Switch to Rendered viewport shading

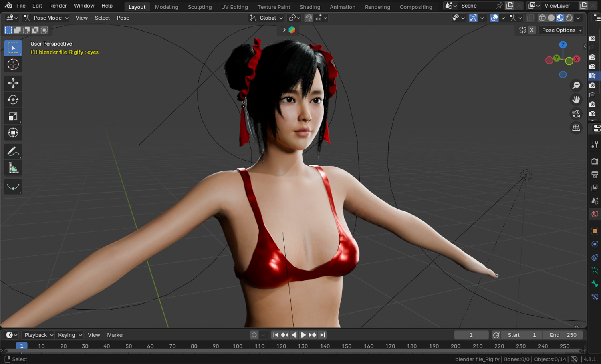pos(569,18)
